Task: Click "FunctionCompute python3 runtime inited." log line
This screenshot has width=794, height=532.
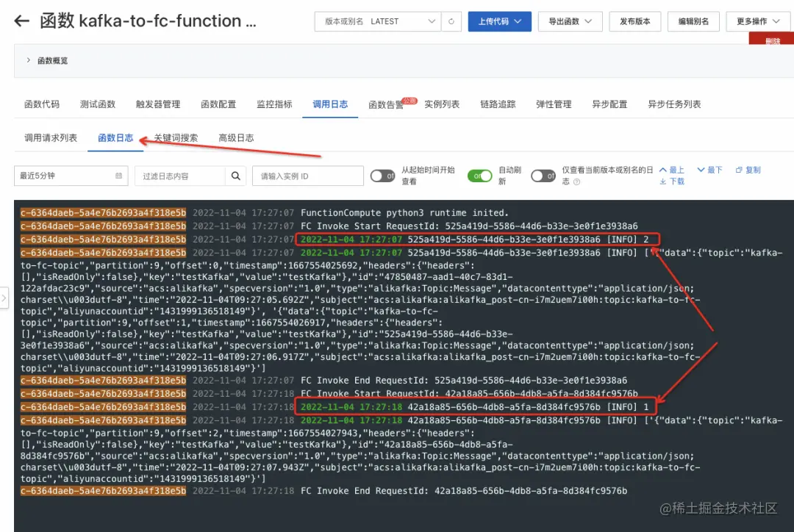Action: (404, 213)
